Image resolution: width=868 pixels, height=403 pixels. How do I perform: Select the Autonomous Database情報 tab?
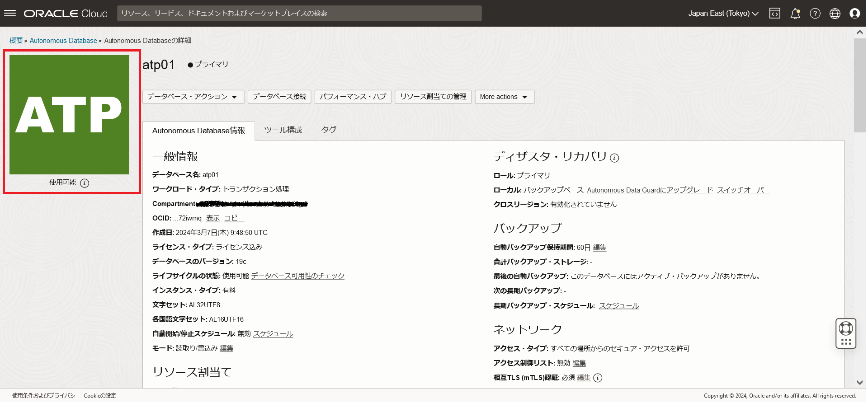[198, 131]
